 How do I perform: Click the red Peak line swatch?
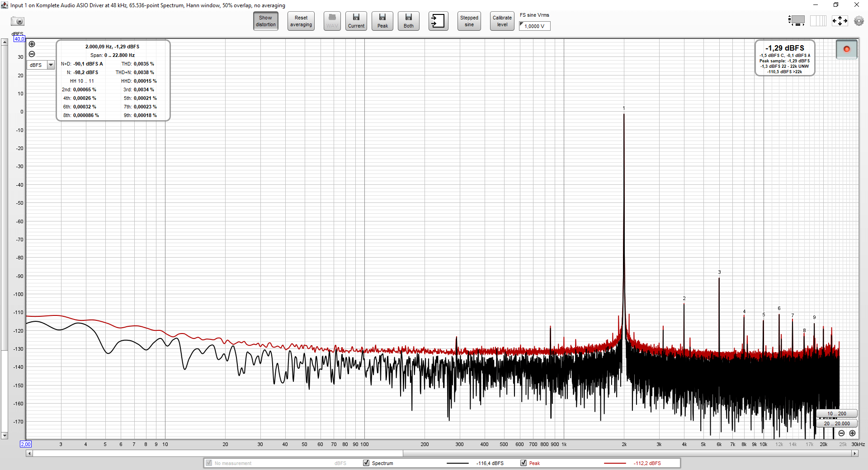click(x=615, y=463)
